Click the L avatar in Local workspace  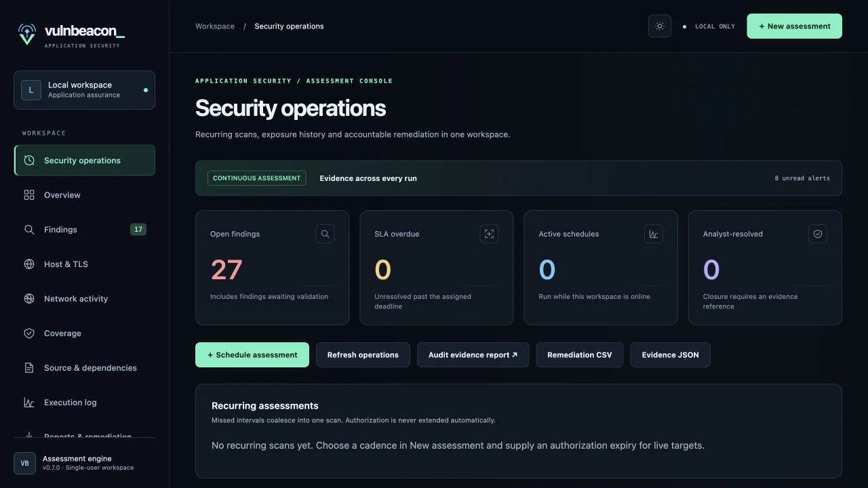[x=31, y=90]
